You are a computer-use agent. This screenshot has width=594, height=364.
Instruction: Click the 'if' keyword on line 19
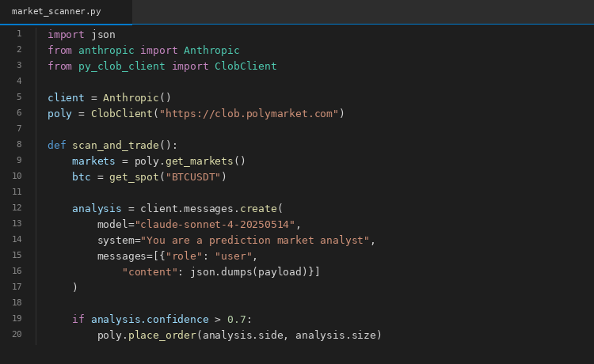(x=78, y=320)
